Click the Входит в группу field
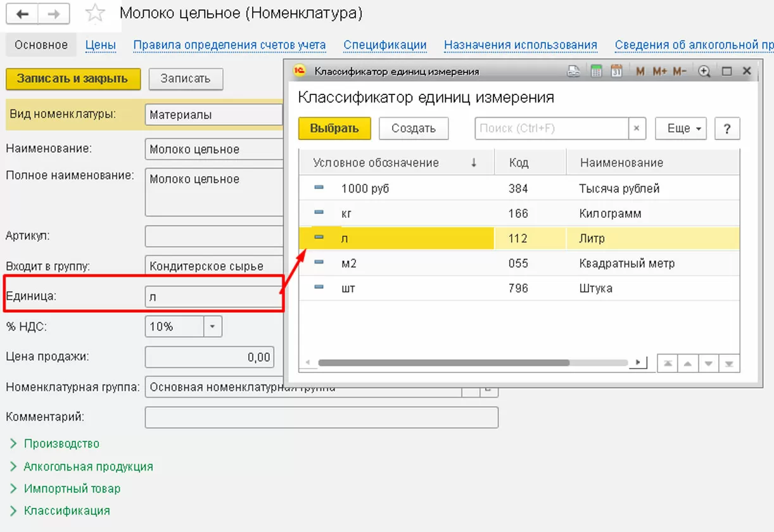Viewport: 774px width, 532px height. click(x=213, y=266)
